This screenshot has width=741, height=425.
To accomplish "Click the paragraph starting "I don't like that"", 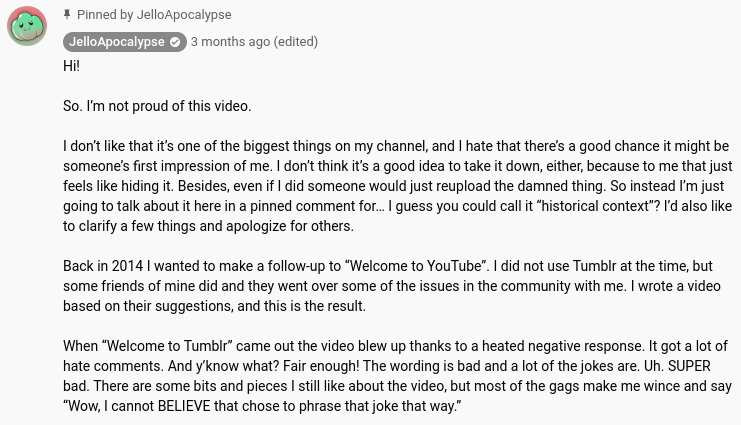I will tap(397, 186).
